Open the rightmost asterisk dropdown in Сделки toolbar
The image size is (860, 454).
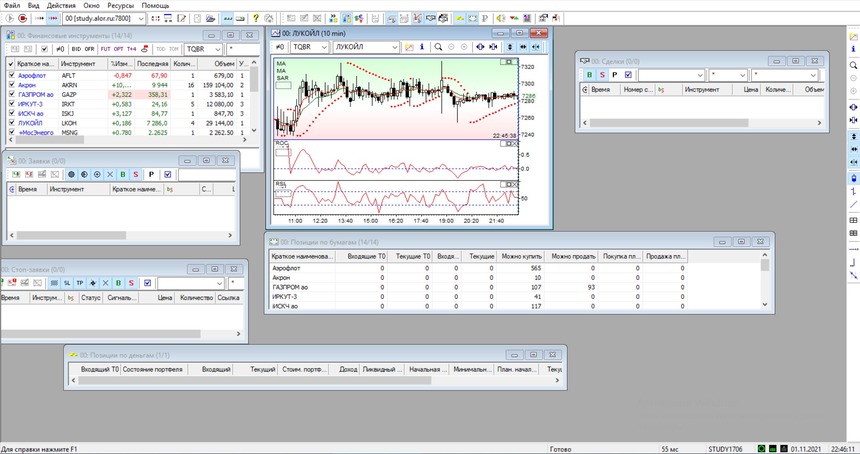click(x=785, y=75)
